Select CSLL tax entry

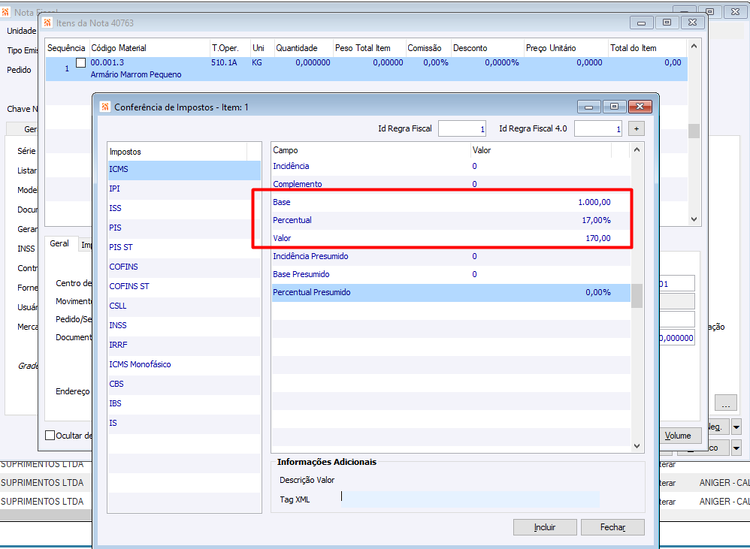(x=184, y=306)
